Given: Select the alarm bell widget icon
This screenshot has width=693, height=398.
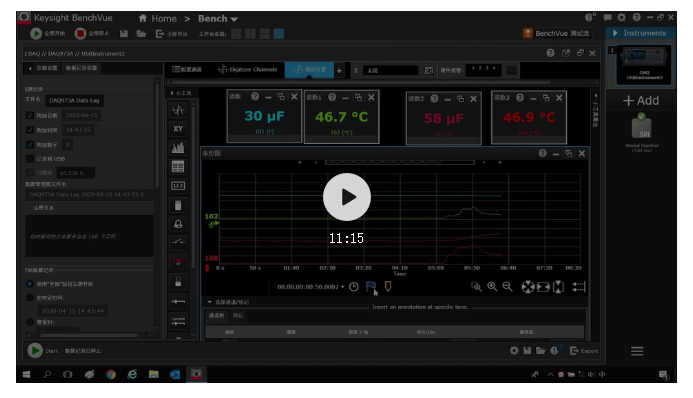Looking at the screenshot, I should point(178,224).
